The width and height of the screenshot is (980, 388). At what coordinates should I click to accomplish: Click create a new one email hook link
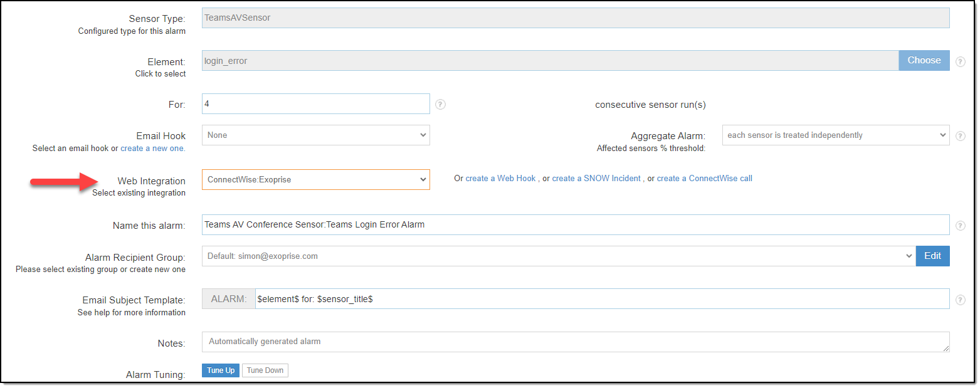tap(152, 148)
